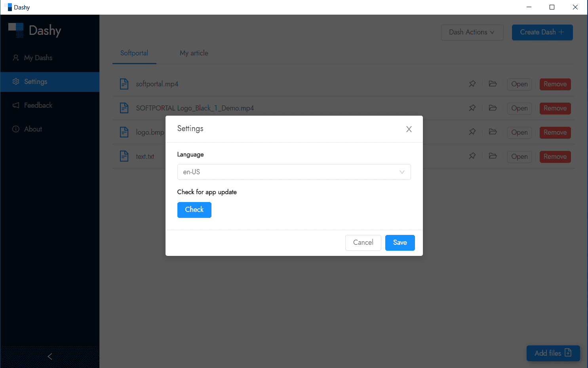Screen dimensions: 588x368
Task: Click the Dashy logo icon
Action: pyautogui.click(x=16, y=30)
